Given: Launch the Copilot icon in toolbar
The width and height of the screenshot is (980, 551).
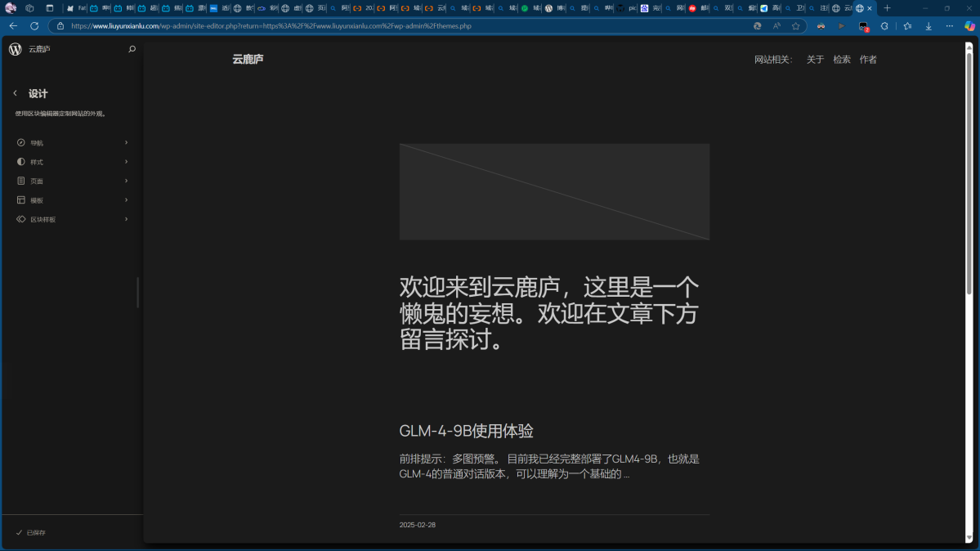Looking at the screenshot, I should (x=969, y=26).
